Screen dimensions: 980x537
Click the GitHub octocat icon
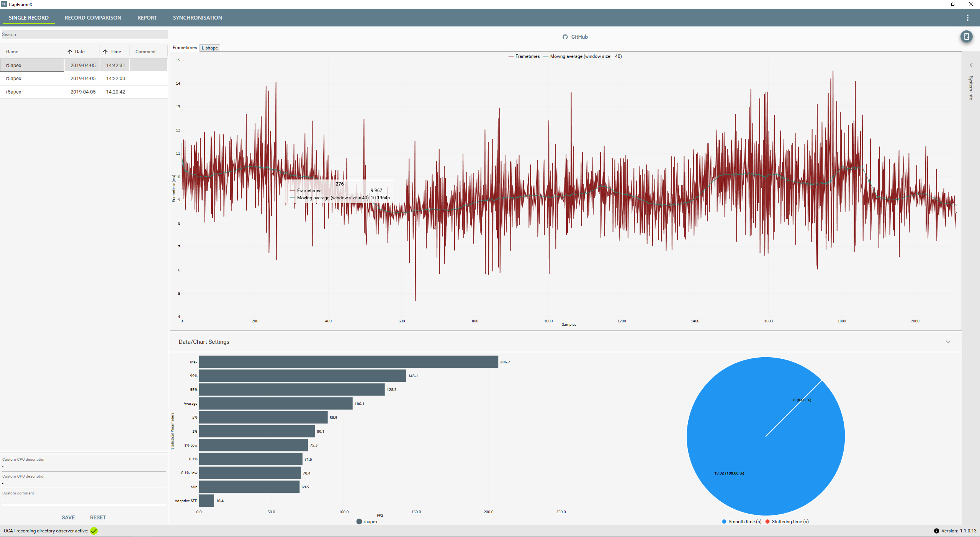[x=565, y=37]
